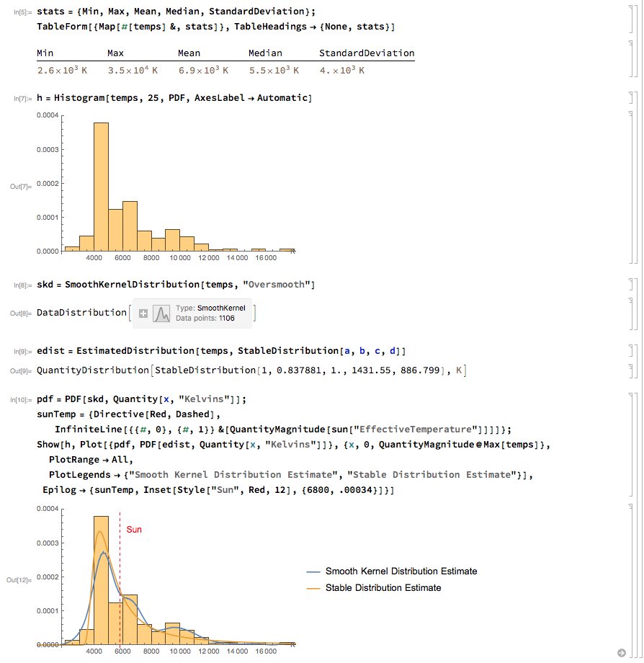The height and width of the screenshot is (663, 644).
Task: Click the Out[7]= cell label
Action: point(21,187)
